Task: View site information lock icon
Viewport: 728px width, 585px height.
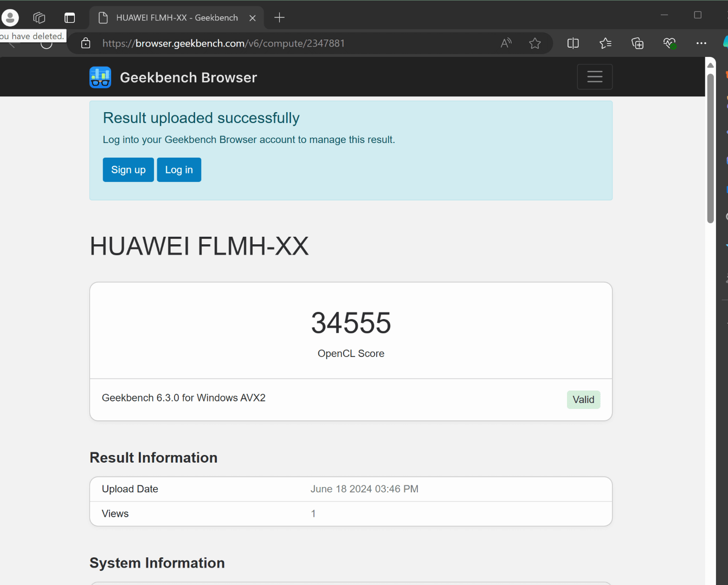Action: click(x=86, y=43)
